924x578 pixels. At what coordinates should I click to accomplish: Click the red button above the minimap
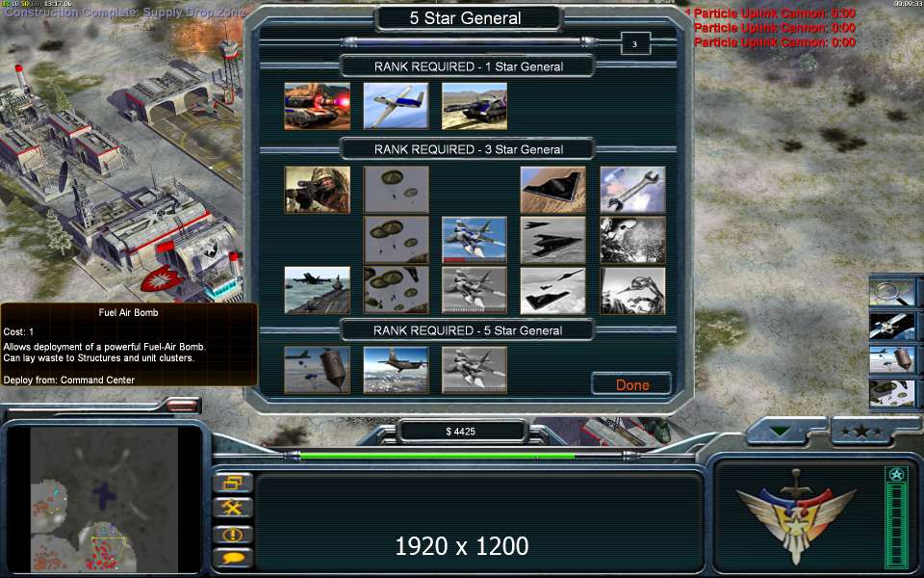[x=182, y=406]
